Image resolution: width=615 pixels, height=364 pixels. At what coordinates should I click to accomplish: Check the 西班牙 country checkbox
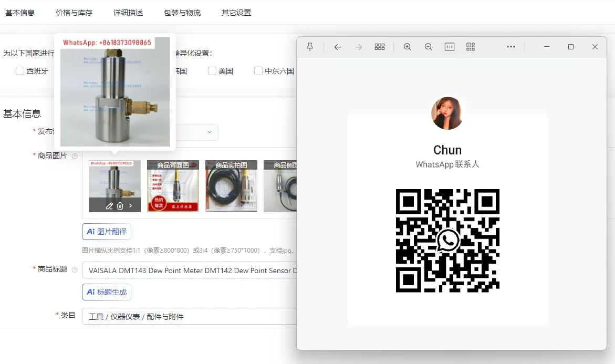point(20,71)
